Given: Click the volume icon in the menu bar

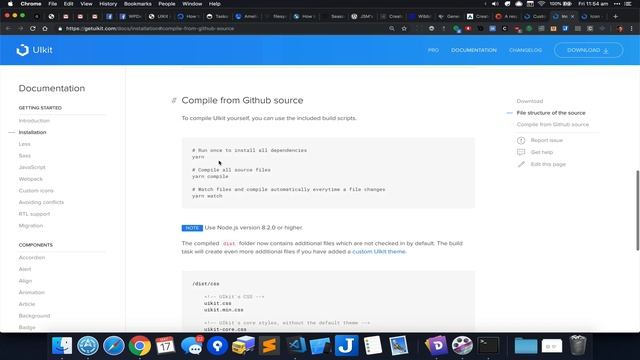Looking at the screenshot, I should (x=495, y=4).
